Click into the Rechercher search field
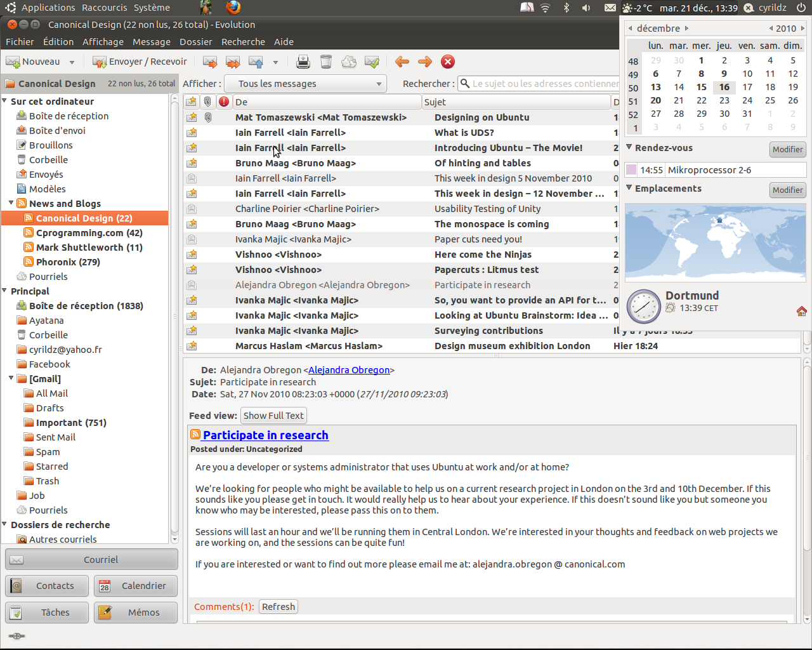 (542, 84)
